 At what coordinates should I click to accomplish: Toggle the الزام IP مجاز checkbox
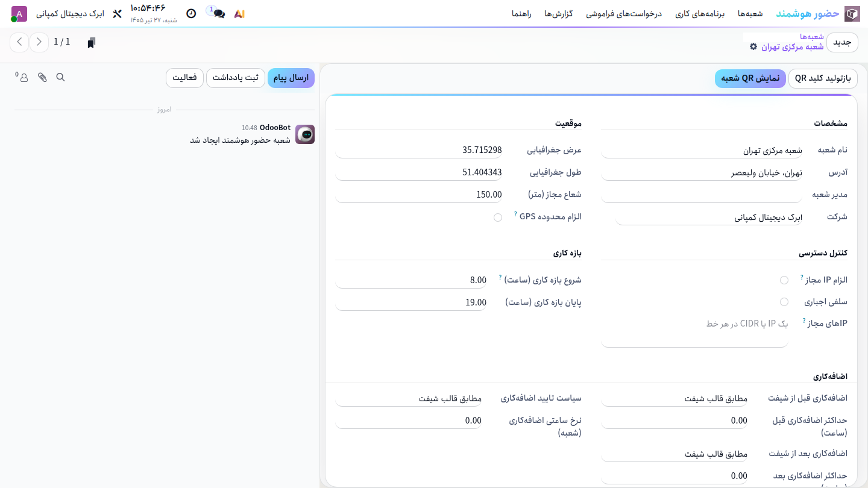click(x=784, y=280)
